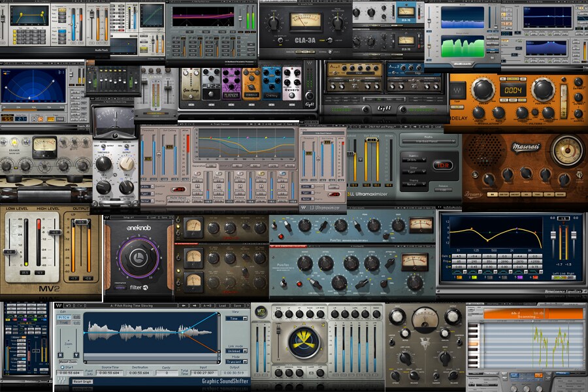Screen dimensions: 588x392
Task: Click Load in GraphicSoundShifter toolbar
Action: [x=222, y=306]
